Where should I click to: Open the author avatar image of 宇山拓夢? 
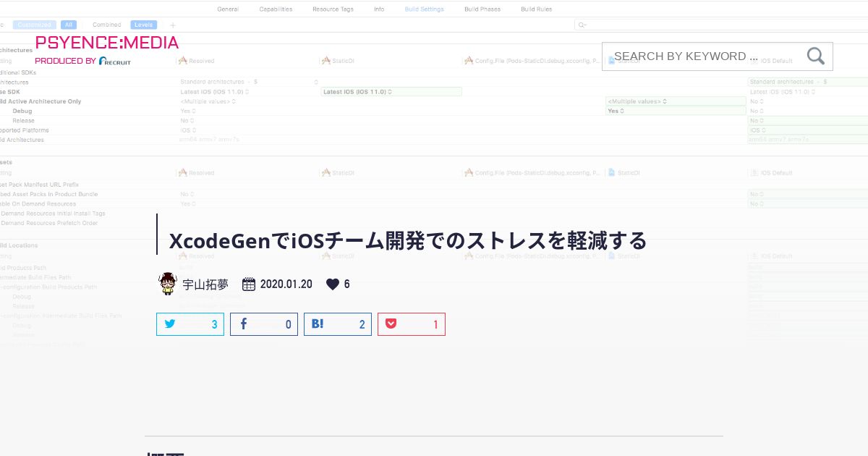coord(168,284)
